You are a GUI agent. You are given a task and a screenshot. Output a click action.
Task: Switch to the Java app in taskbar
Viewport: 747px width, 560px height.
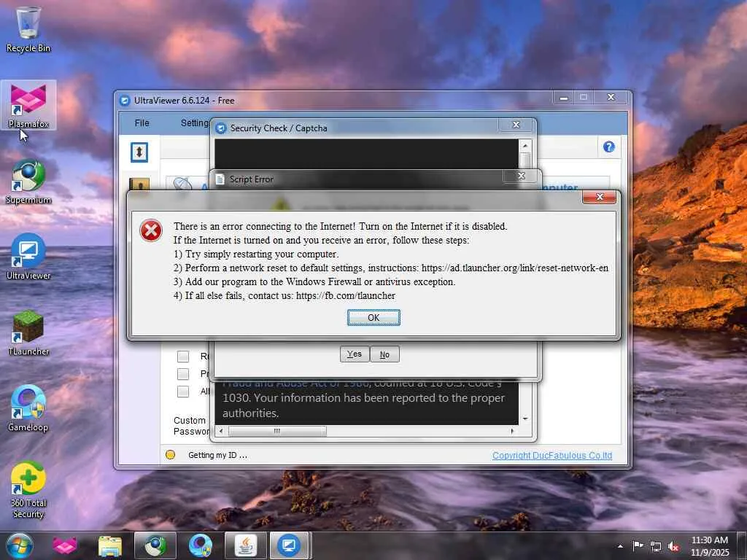point(245,545)
